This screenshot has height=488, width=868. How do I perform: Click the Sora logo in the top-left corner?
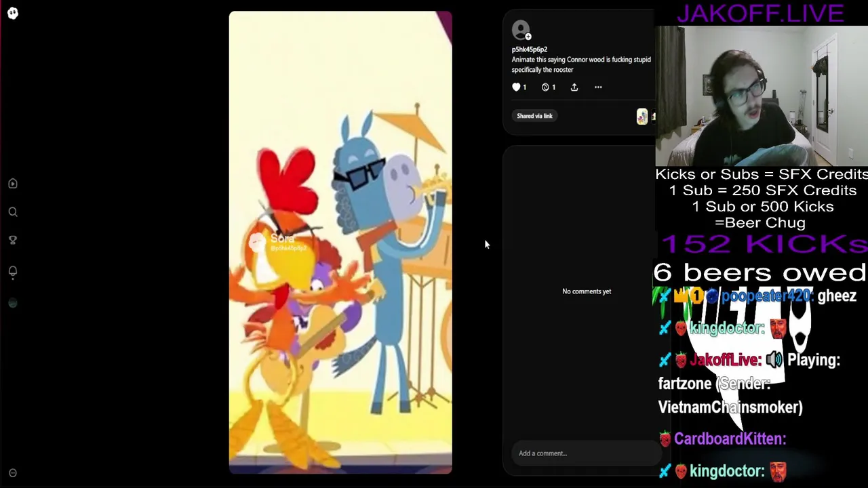coord(13,13)
